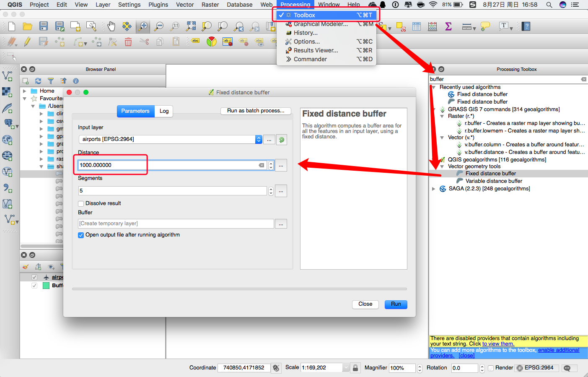Screen dimensions: 588x377
Task: Choose Graphical Modeler from Processing menu
Action: click(326, 24)
